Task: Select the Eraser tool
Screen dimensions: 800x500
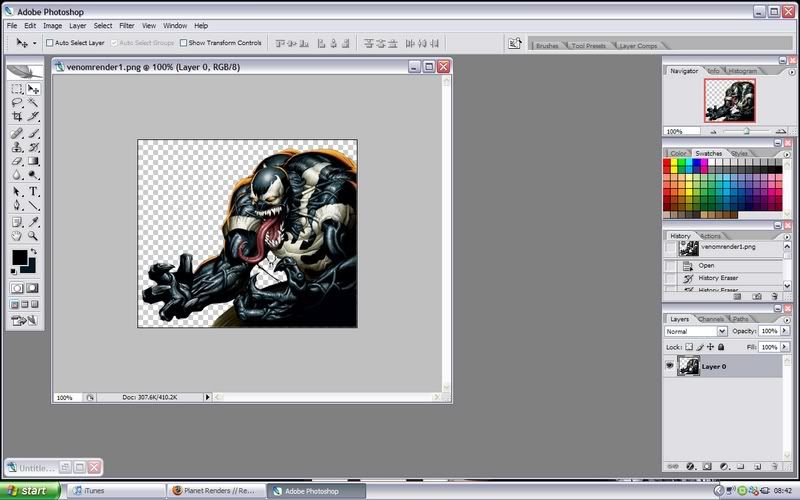Action: pos(17,161)
